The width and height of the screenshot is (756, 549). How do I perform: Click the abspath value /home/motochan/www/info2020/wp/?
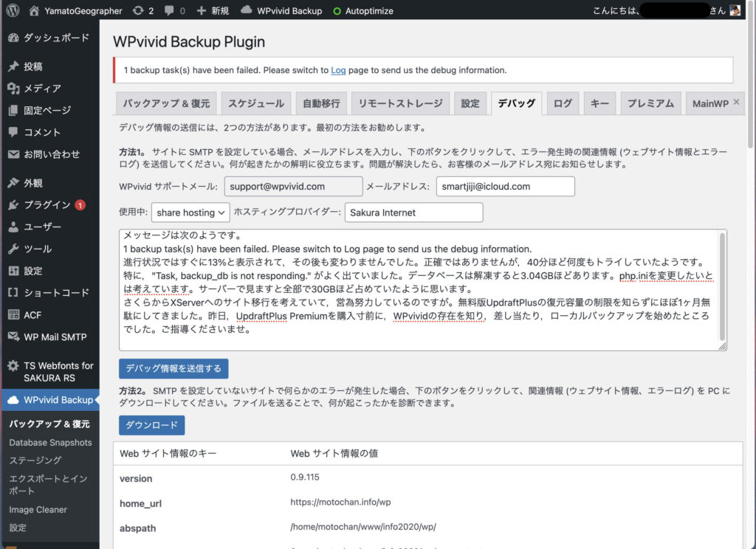click(363, 527)
